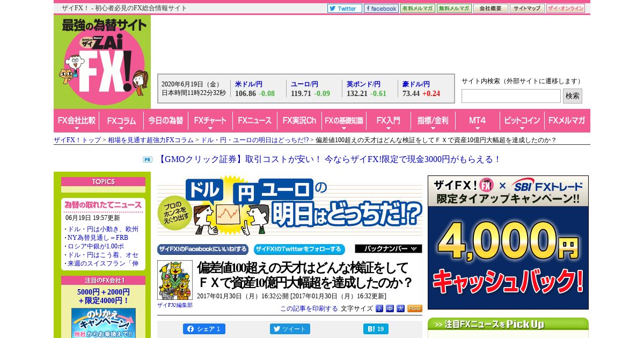
Task: Set font size to 大
Action: click(x=400, y=308)
